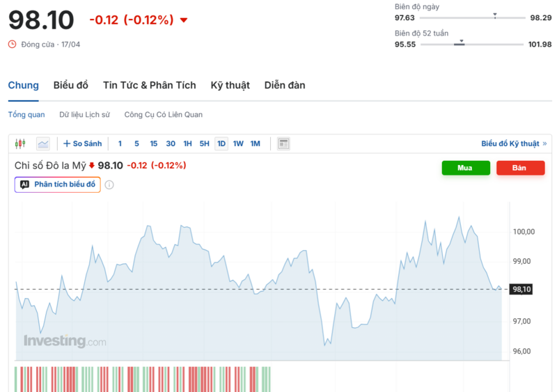This screenshot has height=392, width=557.
Task: Open the Kỹ thuật tab
Action: tap(230, 85)
